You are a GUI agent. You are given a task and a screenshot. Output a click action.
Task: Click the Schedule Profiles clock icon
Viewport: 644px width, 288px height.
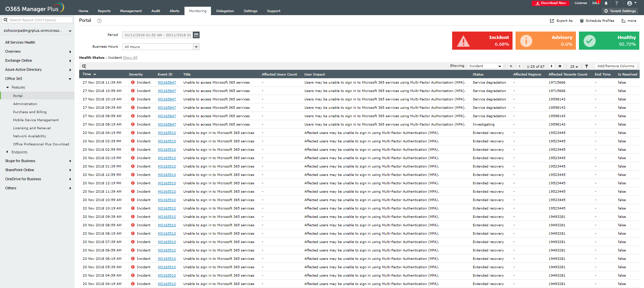pyautogui.click(x=582, y=21)
